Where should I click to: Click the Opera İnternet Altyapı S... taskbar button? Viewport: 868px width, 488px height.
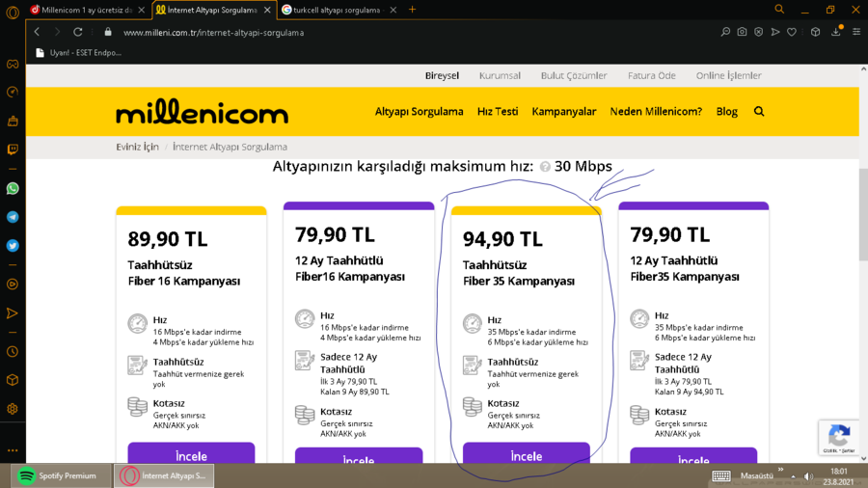click(164, 475)
